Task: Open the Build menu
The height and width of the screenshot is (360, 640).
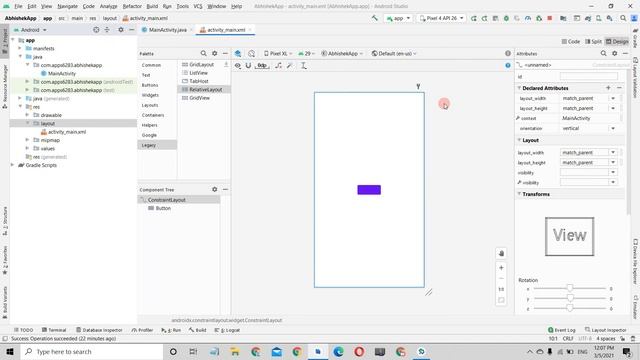Action: (x=152, y=6)
